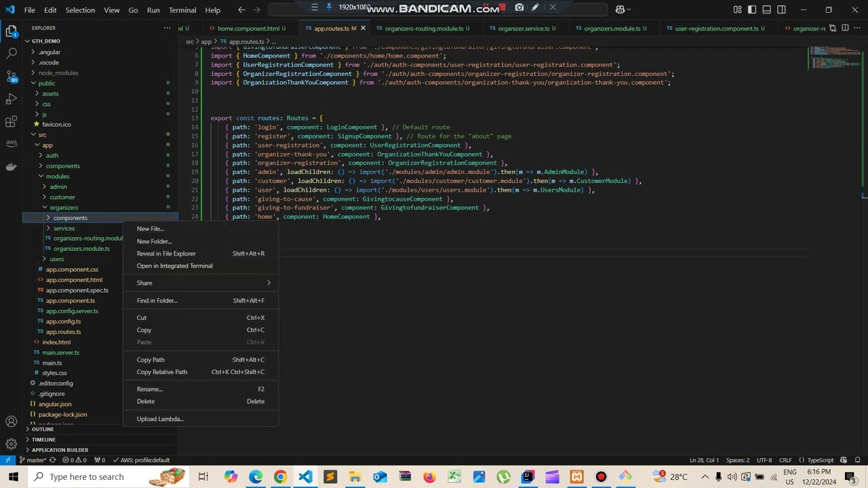This screenshot has height=488, width=868.
Task: Split the editor right
Action: [845, 28]
